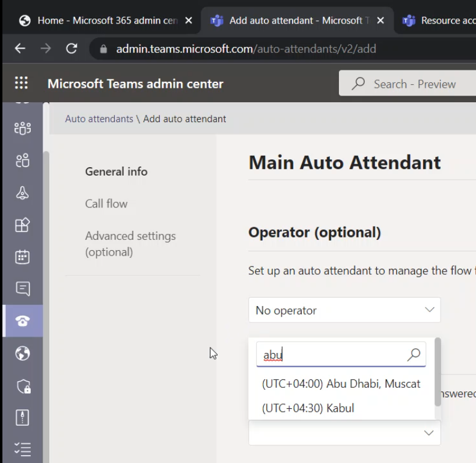
Task: Open Teams apps icon in sidebar
Action: pyautogui.click(x=22, y=225)
